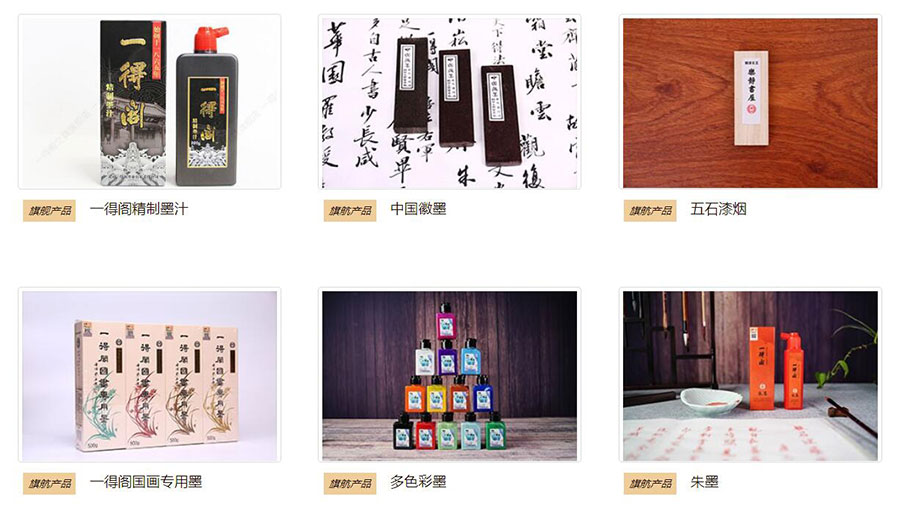This screenshot has width=900, height=510.
Task: Open the photo of three ink sticks on calligraphy
Action: [450, 103]
